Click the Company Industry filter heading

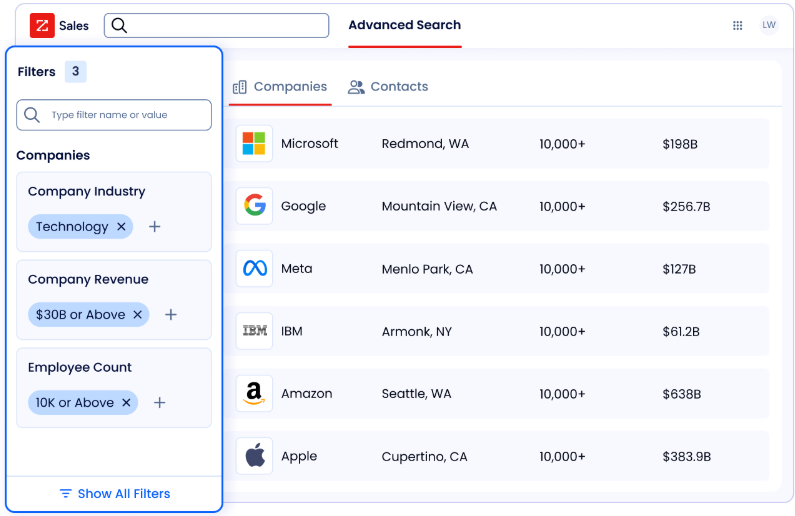pyautogui.click(x=87, y=192)
